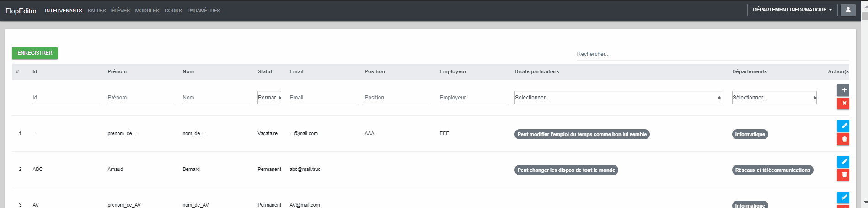Open the Droits particuliers Sélectionner dropdown
The height and width of the screenshot is (208, 868).
[x=618, y=98]
